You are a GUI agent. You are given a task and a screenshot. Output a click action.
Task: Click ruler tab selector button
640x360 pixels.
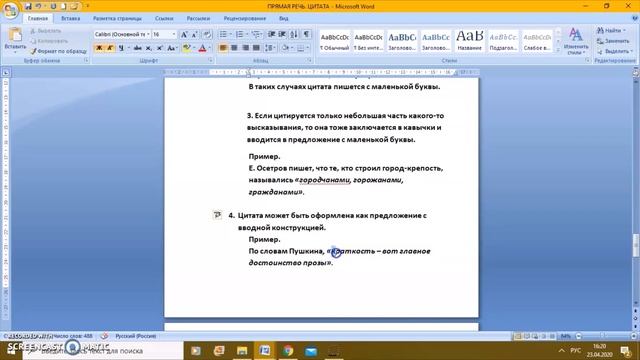click(x=6, y=73)
